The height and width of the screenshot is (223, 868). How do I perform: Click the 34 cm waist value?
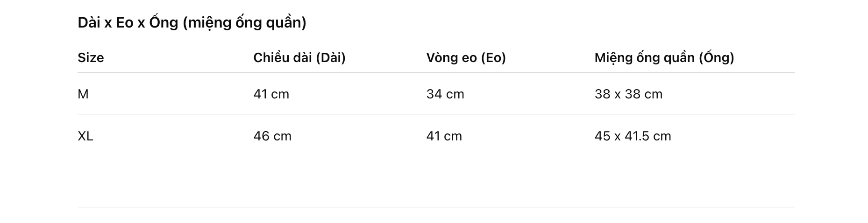[x=445, y=94]
